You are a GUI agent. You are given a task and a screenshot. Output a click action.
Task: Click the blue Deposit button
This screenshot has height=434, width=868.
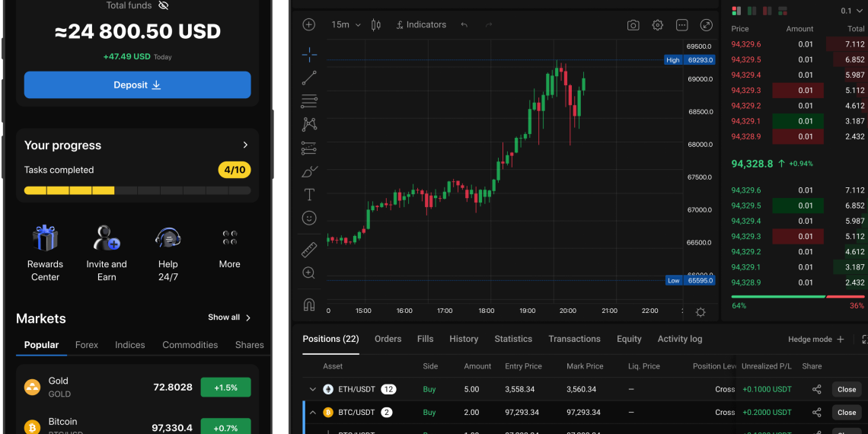[x=137, y=85]
